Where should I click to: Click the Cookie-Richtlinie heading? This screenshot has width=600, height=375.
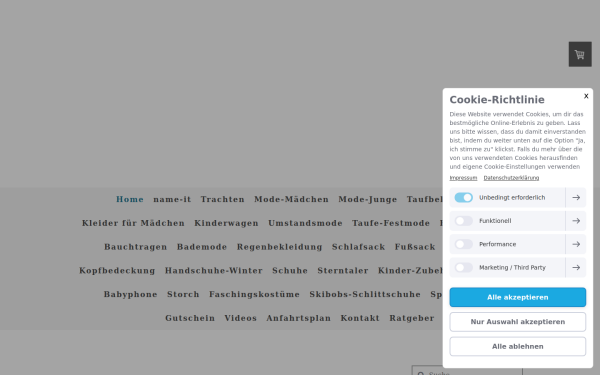(497, 100)
